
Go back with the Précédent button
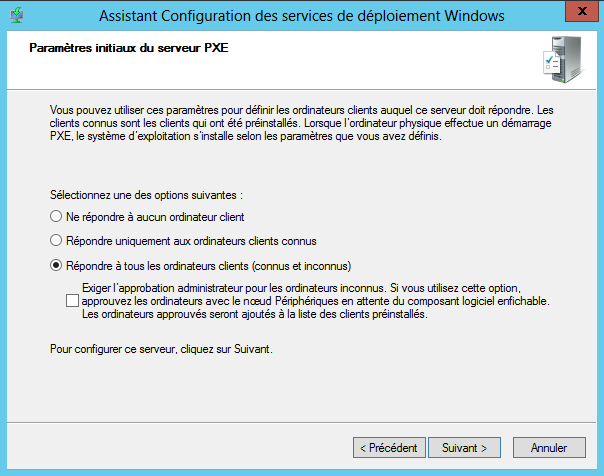[x=389, y=448]
